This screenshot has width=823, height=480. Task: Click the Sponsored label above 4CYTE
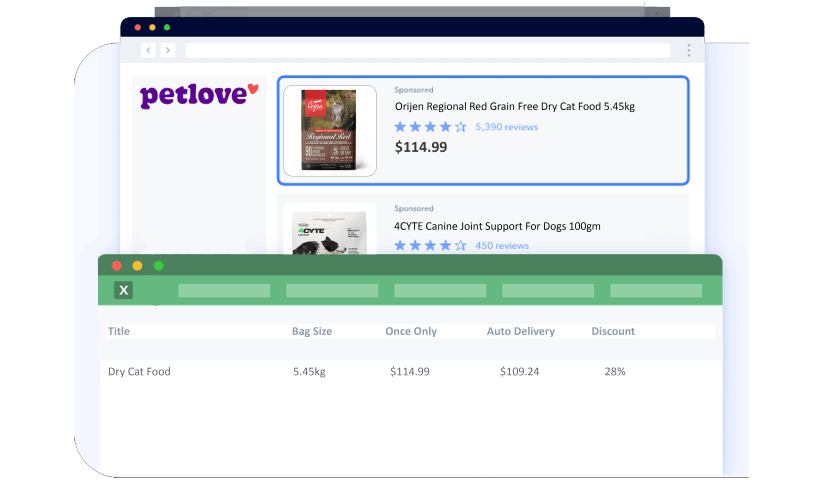tap(414, 208)
